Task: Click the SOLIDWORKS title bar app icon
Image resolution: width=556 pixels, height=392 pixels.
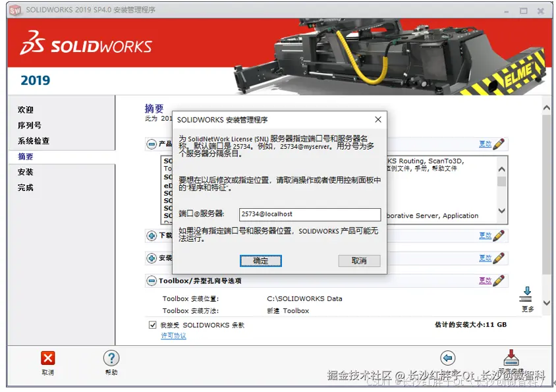Action: coord(15,11)
